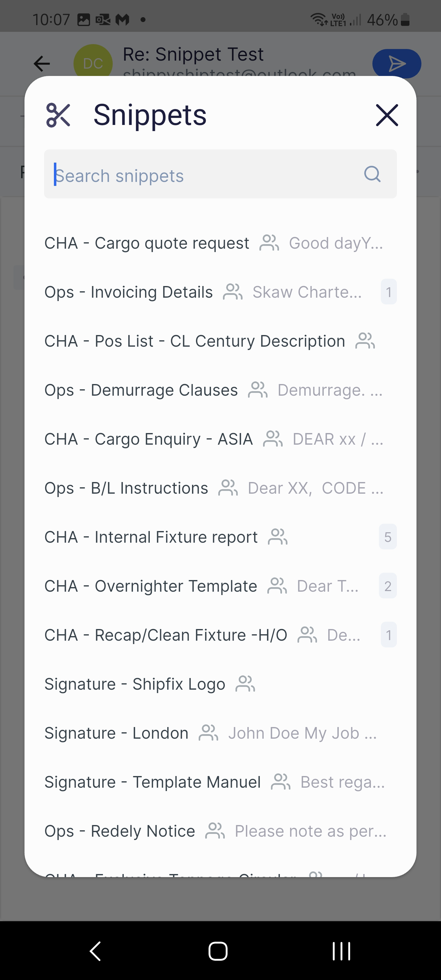Tap attachment count badge on Internal Fixture report
The height and width of the screenshot is (980, 441).
388,537
